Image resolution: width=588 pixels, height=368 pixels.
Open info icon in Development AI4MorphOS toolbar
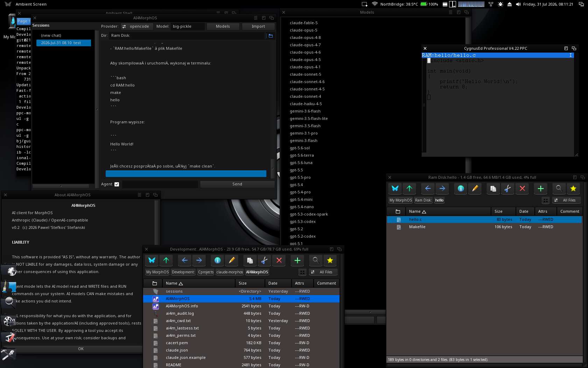tap(217, 260)
